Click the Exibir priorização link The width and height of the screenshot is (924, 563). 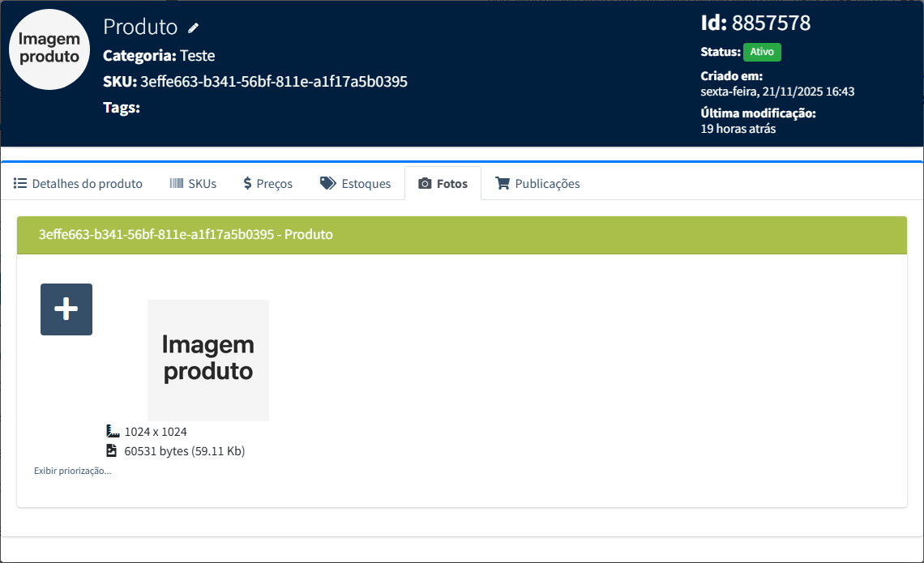[72, 471]
